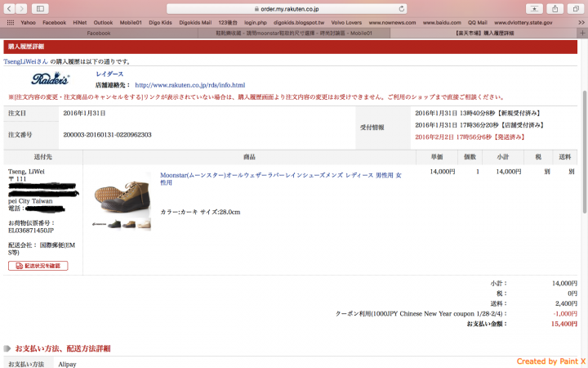Image resolution: width=588 pixels, height=368 pixels.
Task: Click the 配送状況を確認 delivery status button
Action: click(38, 266)
